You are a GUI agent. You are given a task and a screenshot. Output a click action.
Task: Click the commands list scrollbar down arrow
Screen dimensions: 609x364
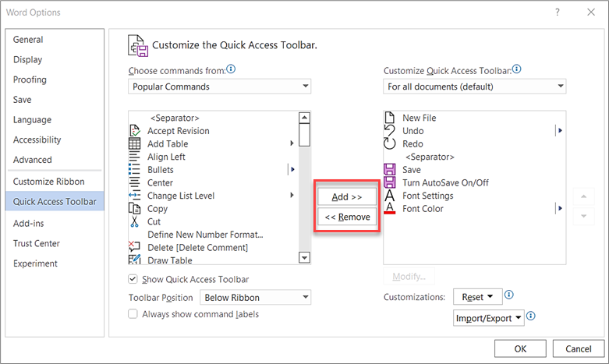(304, 258)
